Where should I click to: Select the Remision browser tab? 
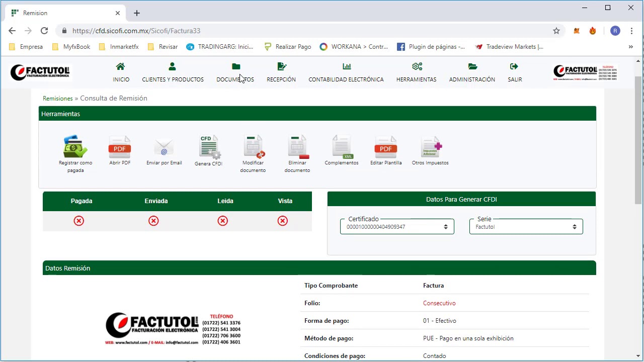[66, 13]
